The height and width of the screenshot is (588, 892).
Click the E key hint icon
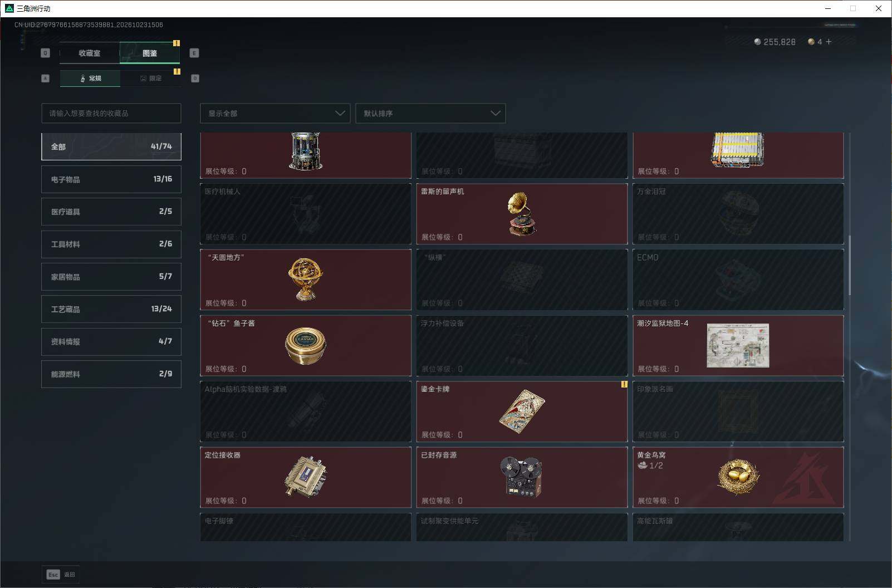coord(194,53)
